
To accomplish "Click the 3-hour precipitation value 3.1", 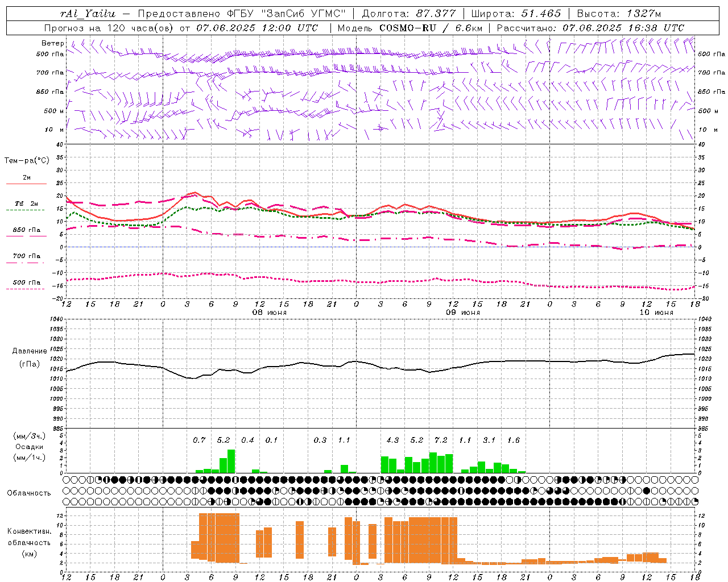I will [x=489, y=440].
